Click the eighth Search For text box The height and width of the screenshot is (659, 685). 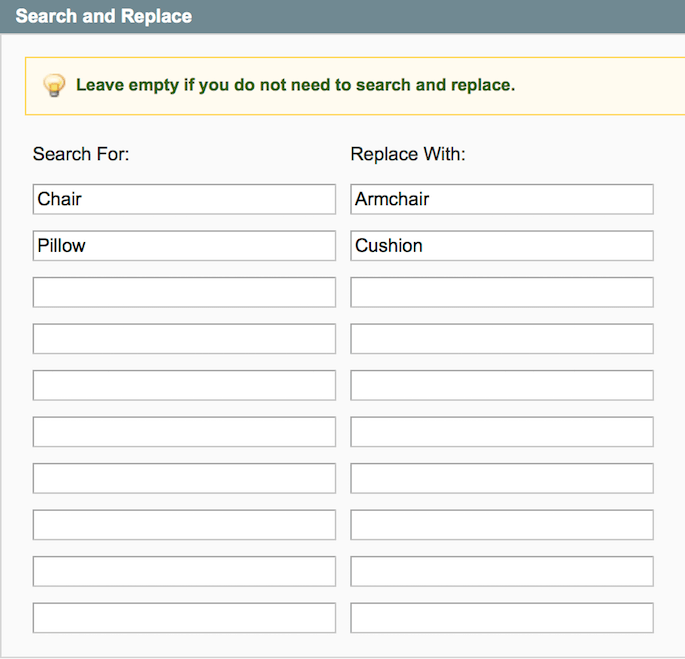pos(184,525)
